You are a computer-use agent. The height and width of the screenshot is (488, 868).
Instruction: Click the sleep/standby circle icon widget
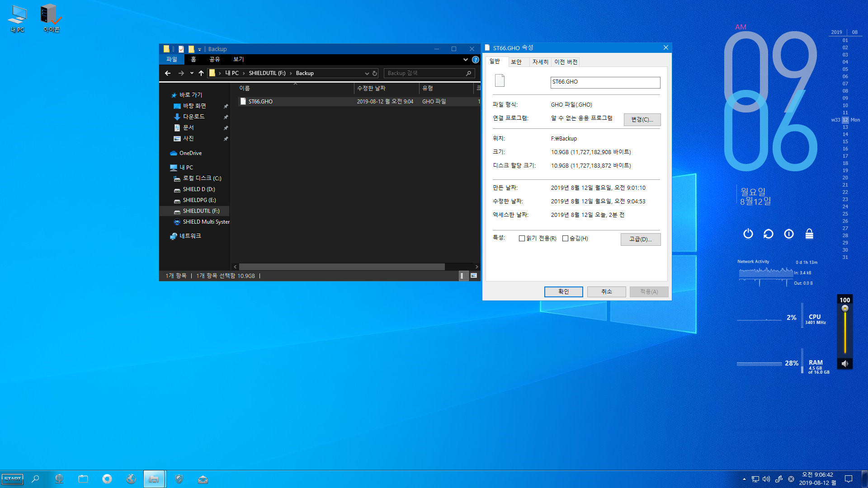(x=789, y=234)
